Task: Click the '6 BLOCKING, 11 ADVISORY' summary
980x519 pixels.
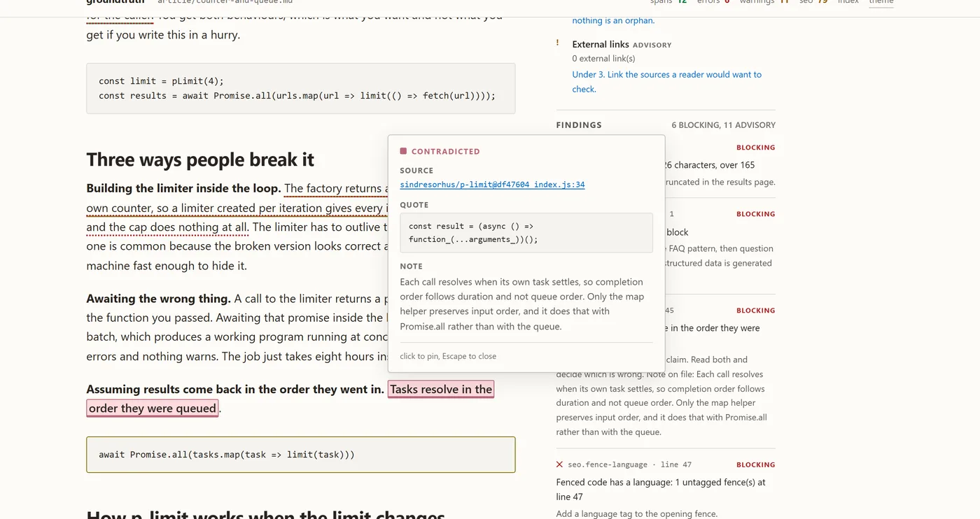Action: [x=723, y=125]
